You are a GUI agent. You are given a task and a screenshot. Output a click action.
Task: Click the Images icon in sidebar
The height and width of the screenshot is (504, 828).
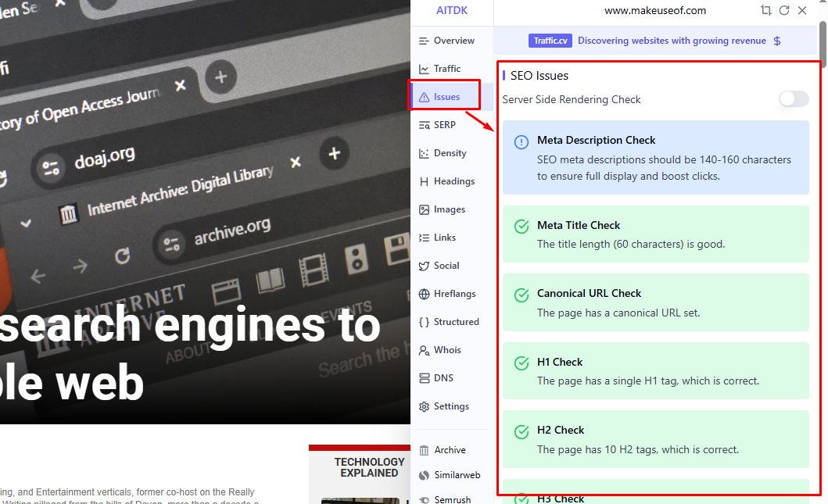[x=424, y=209]
